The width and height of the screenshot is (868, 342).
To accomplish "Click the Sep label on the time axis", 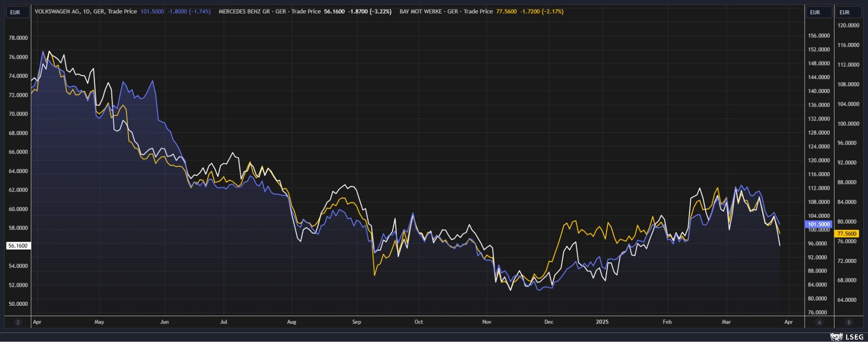I will (357, 322).
